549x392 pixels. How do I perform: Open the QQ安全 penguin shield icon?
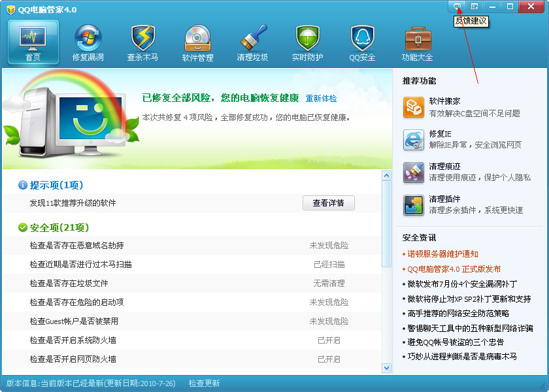(362, 38)
